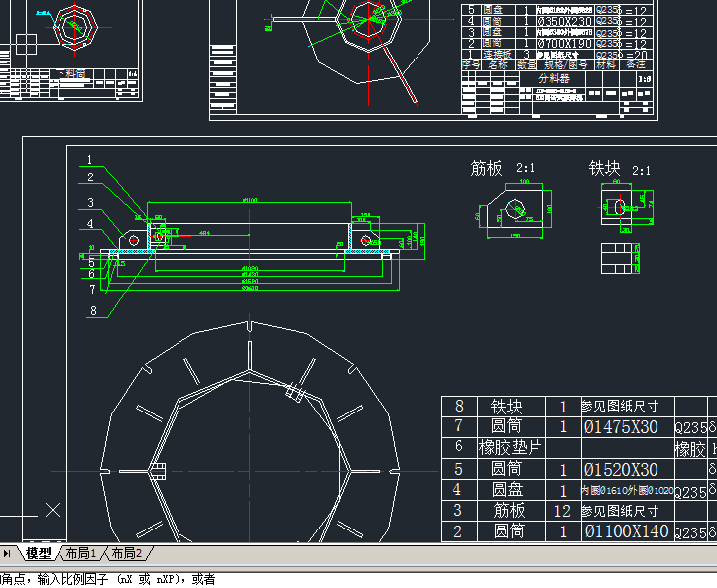This screenshot has height=588, width=717.
Task: Select the Ø1100X140 cell in parts table
Action: point(627,531)
